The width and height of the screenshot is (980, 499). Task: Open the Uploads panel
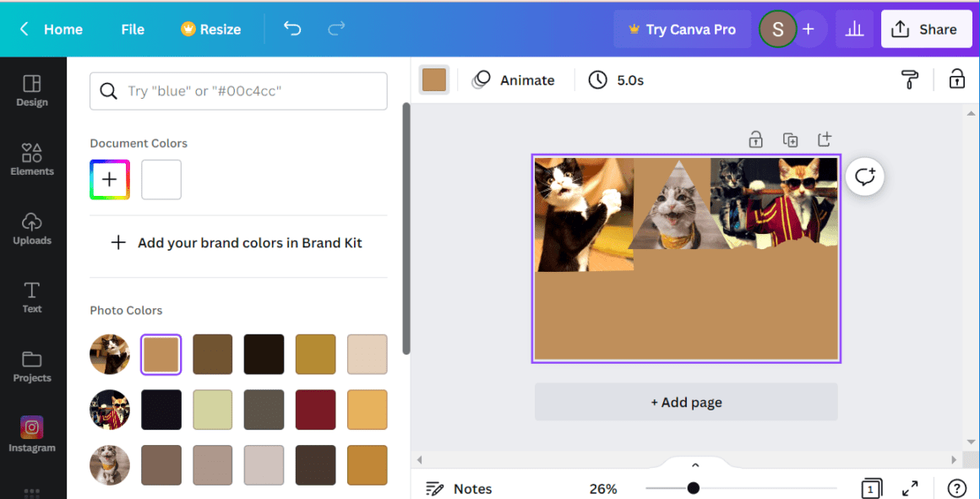tap(32, 230)
